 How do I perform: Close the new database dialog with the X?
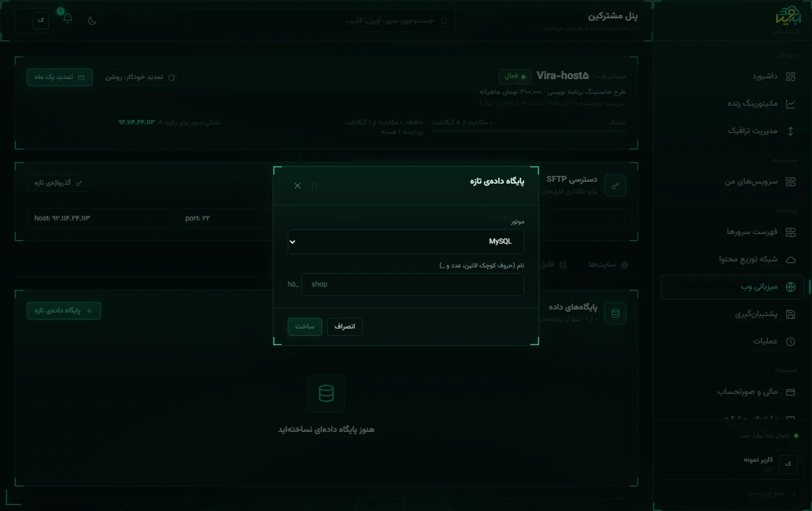(x=298, y=186)
